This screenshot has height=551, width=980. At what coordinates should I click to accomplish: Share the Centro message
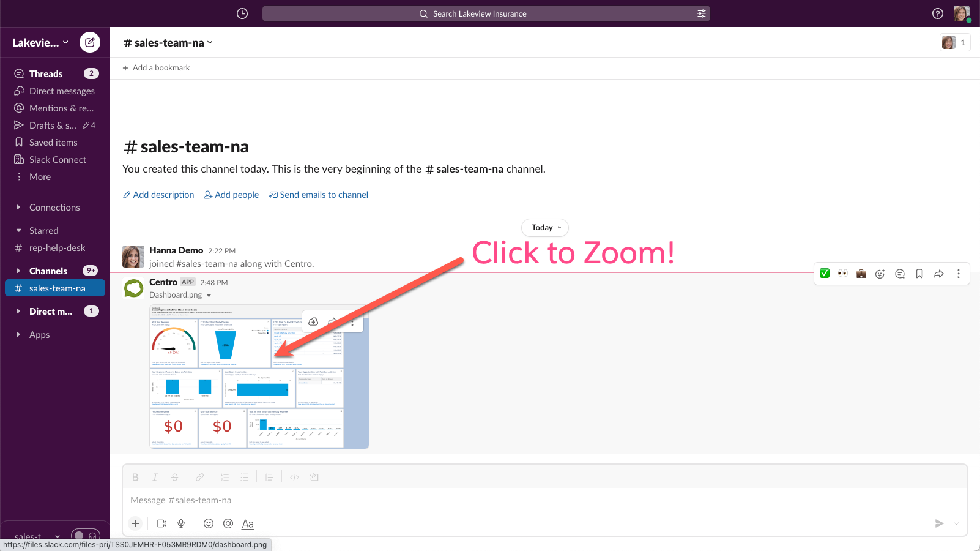939,274
